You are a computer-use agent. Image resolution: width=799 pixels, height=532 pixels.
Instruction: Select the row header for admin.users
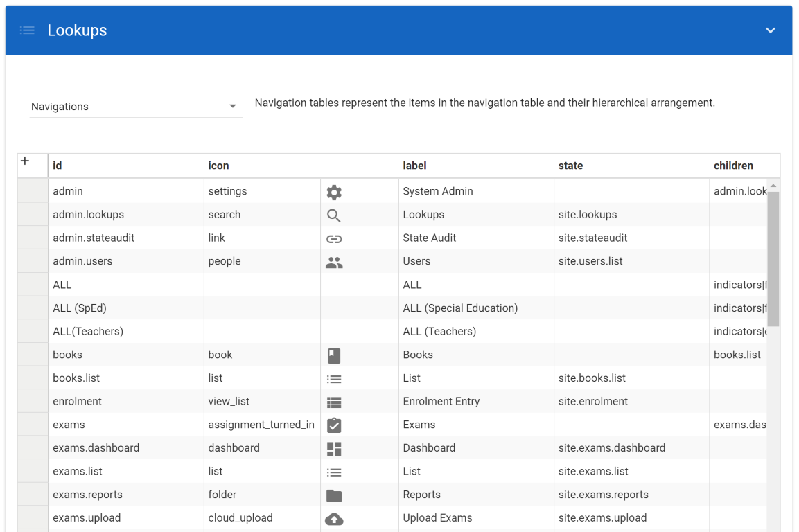click(33, 261)
